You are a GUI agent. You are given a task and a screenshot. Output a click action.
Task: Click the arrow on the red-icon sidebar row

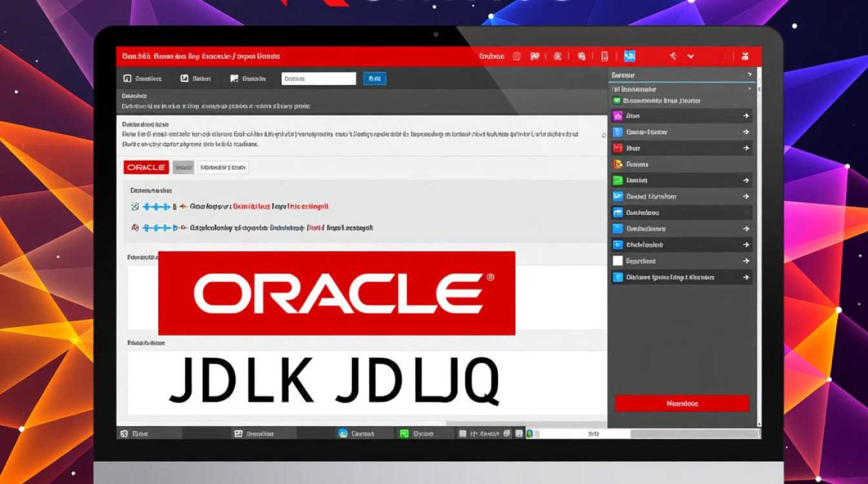746,148
